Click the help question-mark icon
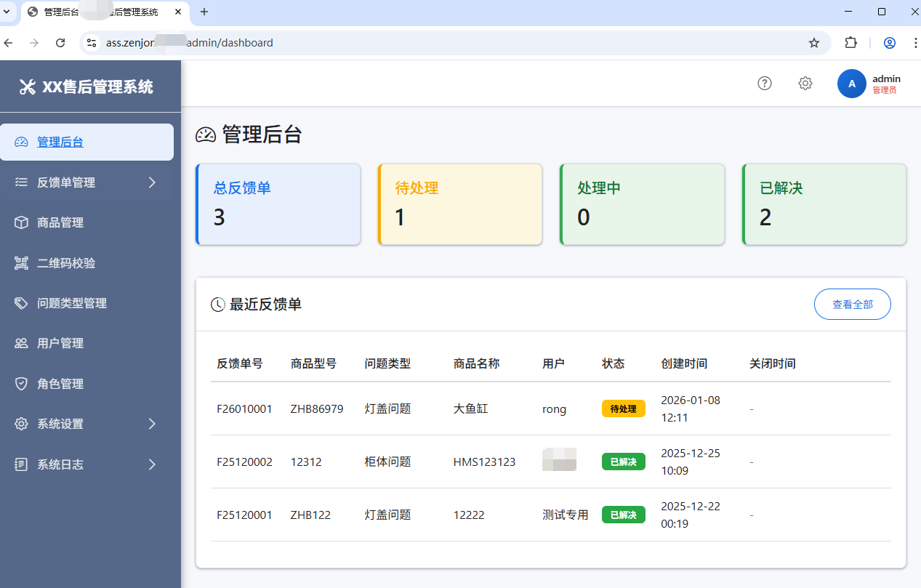Image resolution: width=921 pixels, height=588 pixels. (764, 83)
